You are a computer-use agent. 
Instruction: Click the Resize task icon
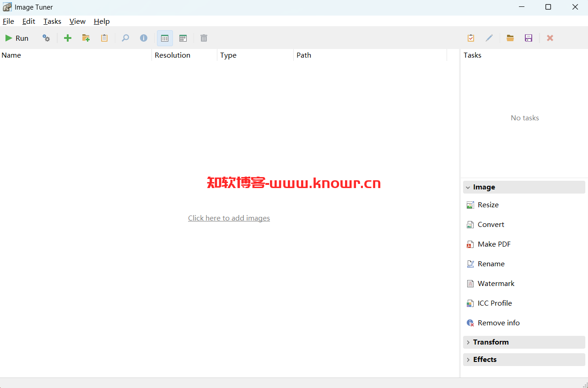coord(470,205)
